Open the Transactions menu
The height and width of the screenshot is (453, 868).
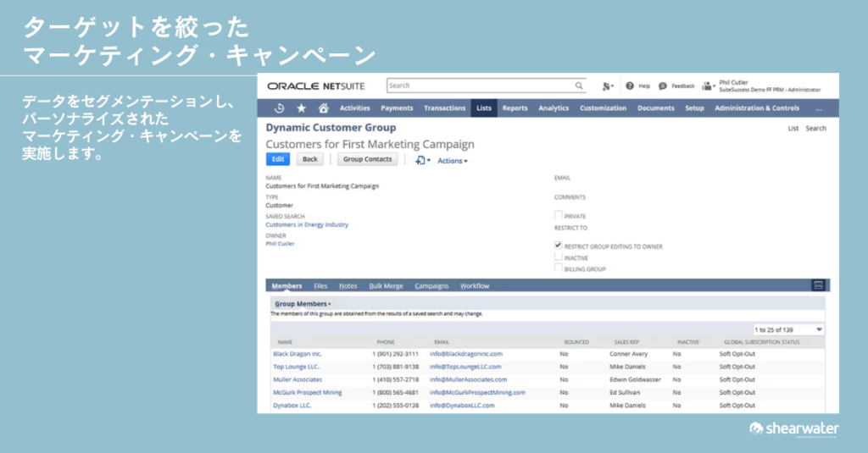click(x=444, y=108)
